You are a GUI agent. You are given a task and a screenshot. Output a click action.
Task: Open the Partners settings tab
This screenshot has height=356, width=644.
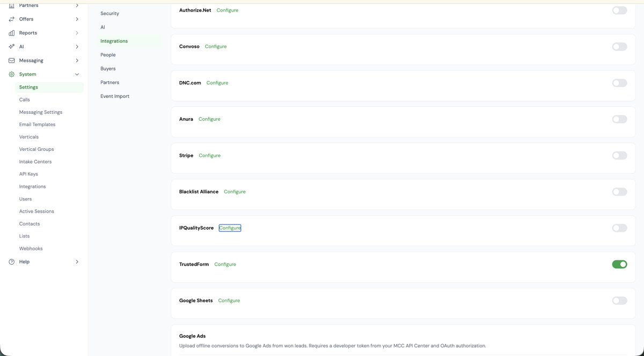110,83
